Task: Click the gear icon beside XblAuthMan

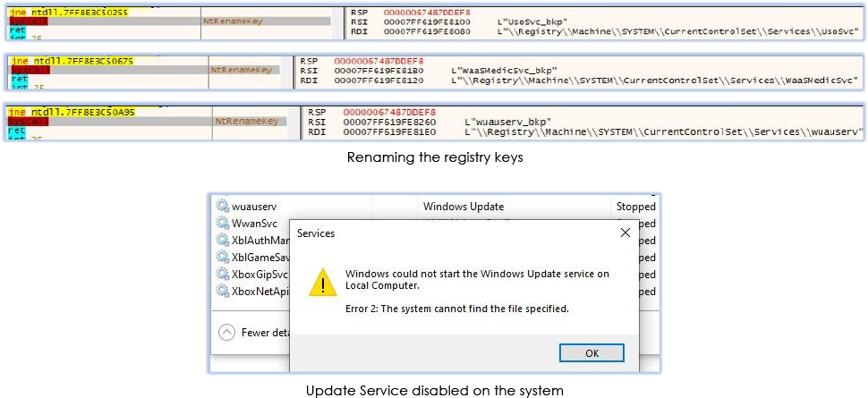Action: click(223, 241)
